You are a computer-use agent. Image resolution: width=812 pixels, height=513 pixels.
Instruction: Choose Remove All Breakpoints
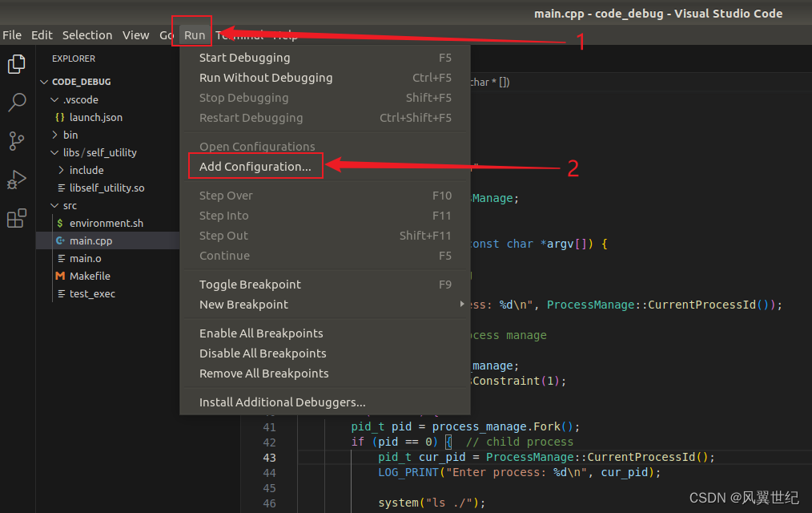pos(325,374)
